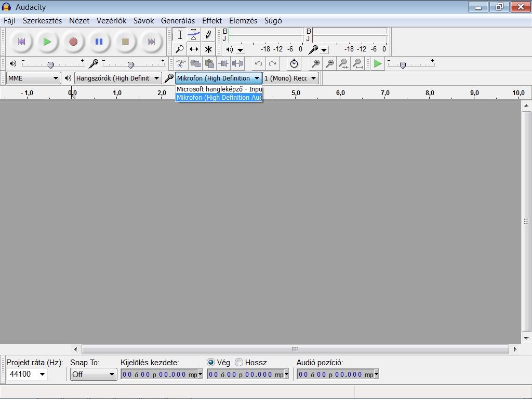Click the Redo arrow icon

pyautogui.click(x=272, y=63)
